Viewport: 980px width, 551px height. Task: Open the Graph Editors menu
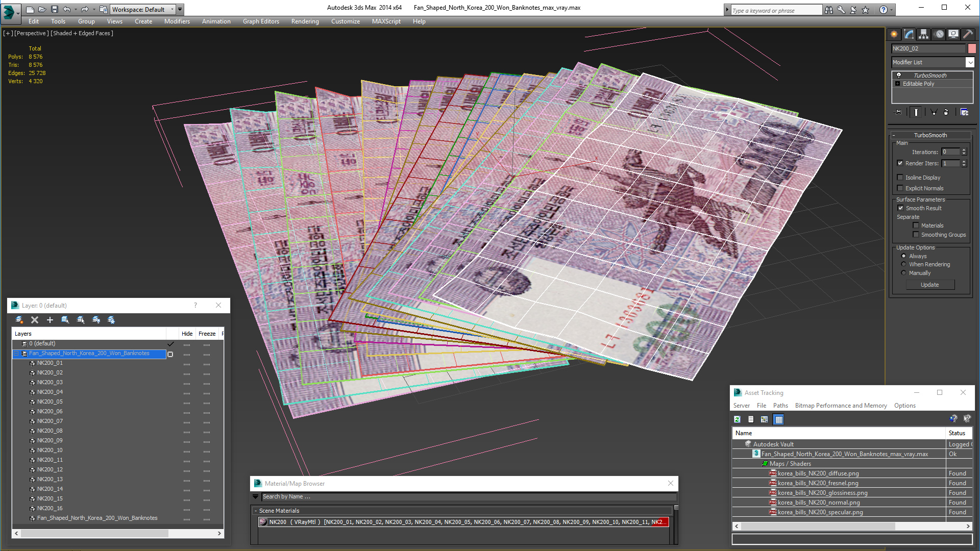point(261,21)
